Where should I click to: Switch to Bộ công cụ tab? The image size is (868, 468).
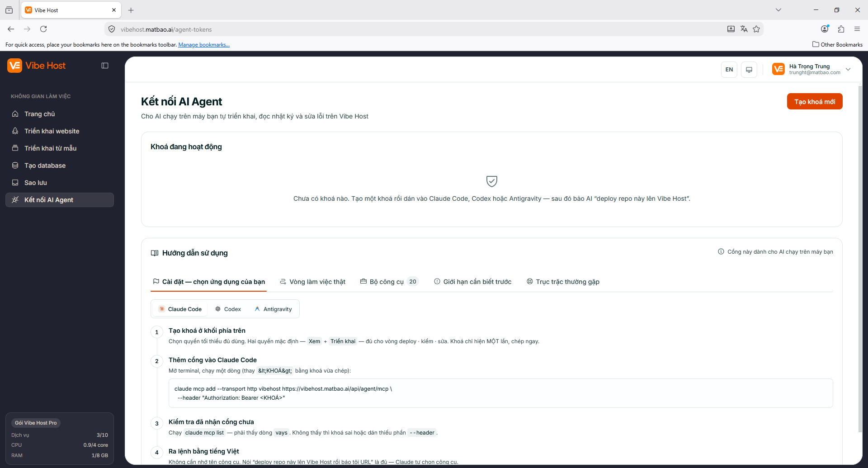[389, 282]
